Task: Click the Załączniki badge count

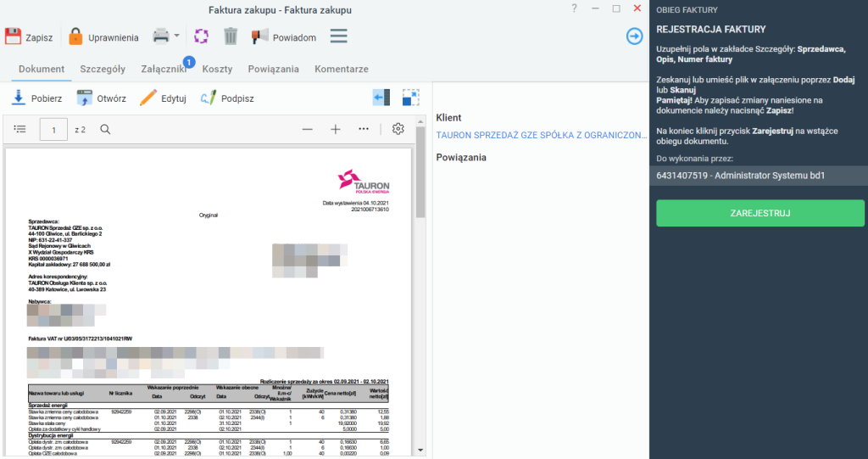Action: [189, 63]
